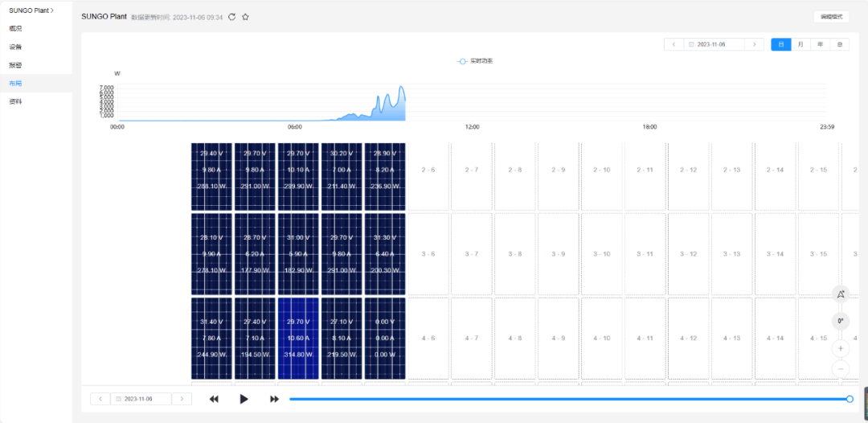Select the solar panel showing 288.10 W

(x=211, y=177)
